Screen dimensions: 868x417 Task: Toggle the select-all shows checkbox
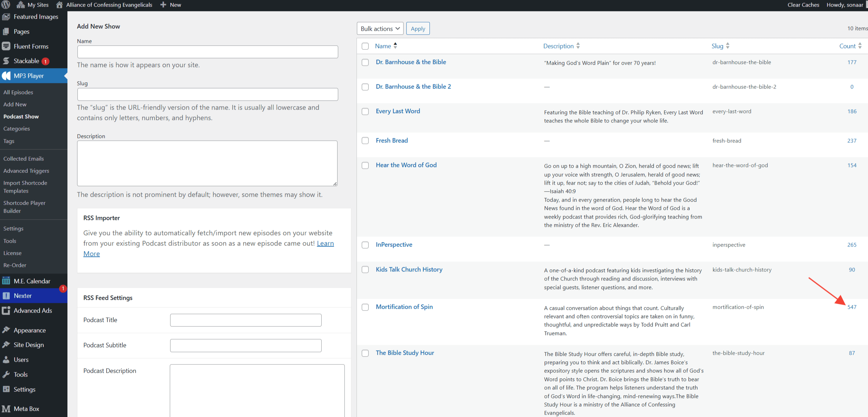coord(365,46)
